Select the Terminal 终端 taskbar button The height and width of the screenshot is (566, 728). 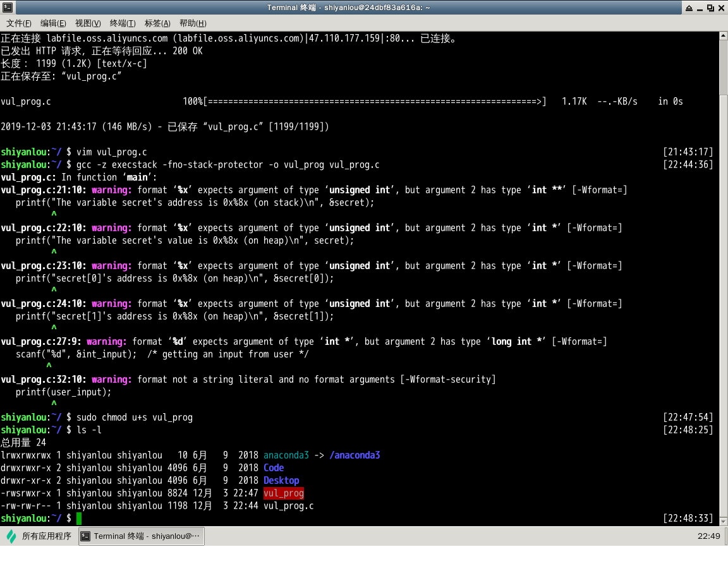[x=142, y=536]
